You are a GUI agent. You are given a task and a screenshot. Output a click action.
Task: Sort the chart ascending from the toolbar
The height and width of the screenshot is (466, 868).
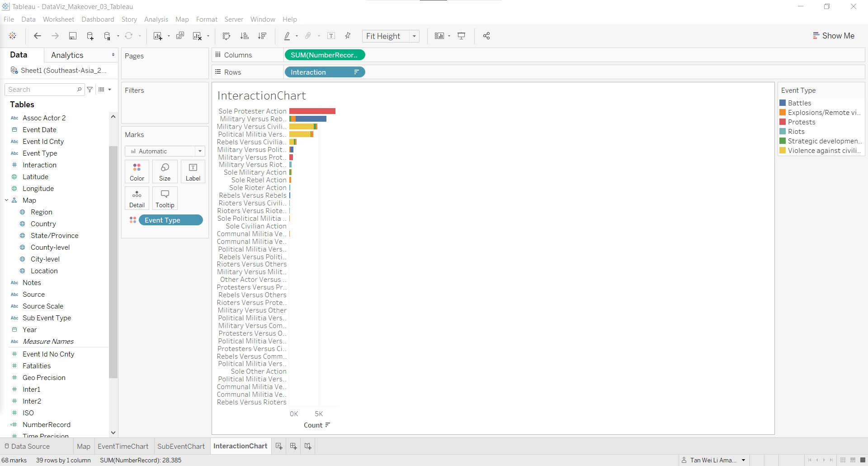point(245,36)
